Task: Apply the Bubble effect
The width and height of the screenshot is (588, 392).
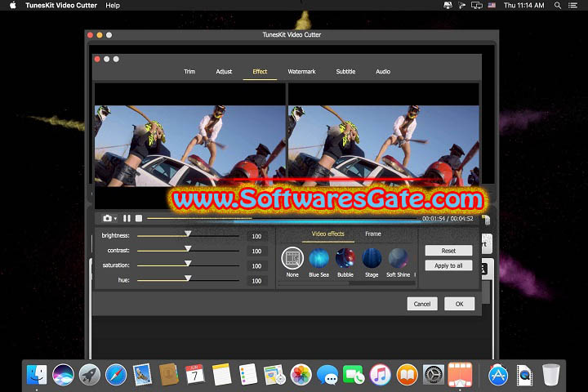Action: (x=345, y=262)
